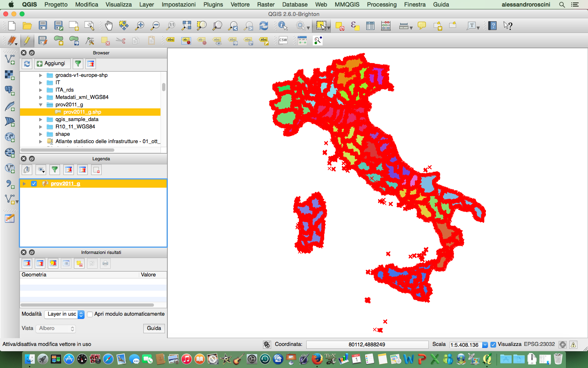
Task: Open the Modalità Layer in uso dropdown
Action: click(x=65, y=314)
